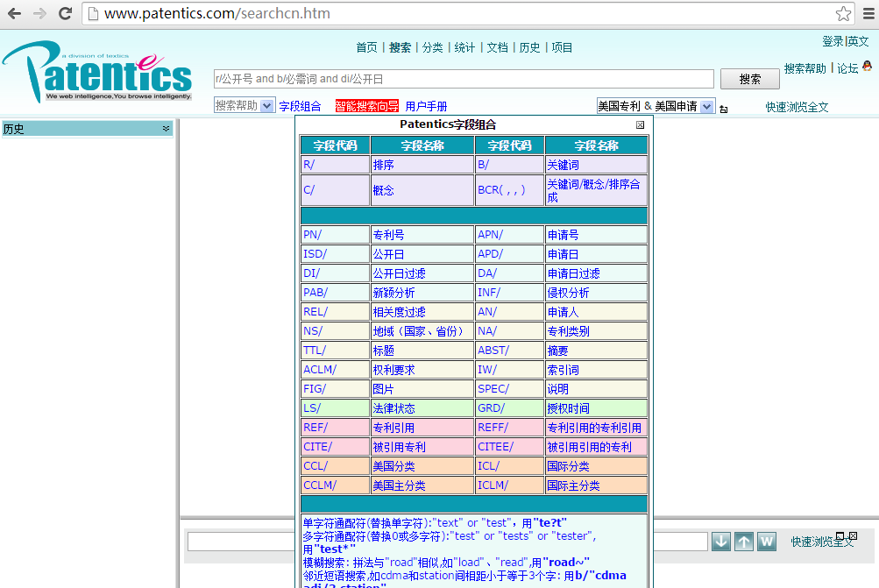The width and height of the screenshot is (879, 588).
Task: Click the 字段组合 link
Action: 300,107
